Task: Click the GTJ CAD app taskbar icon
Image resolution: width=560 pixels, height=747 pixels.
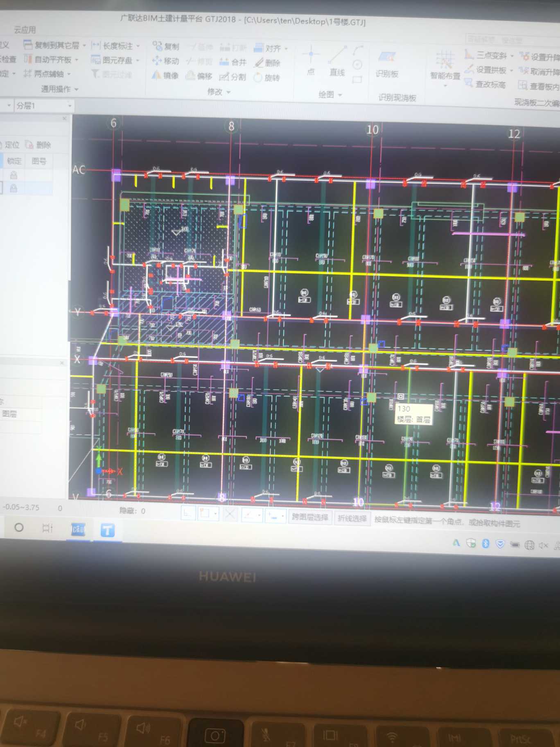Action: pos(78,530)
